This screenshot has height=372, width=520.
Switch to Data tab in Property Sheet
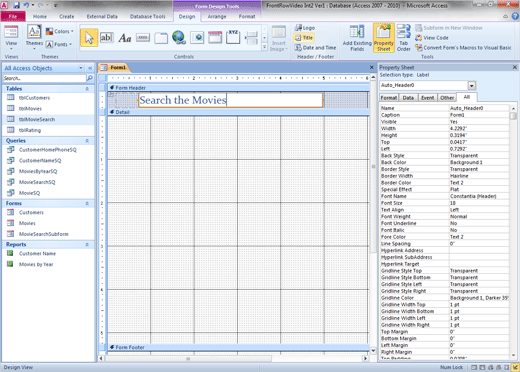408,98
